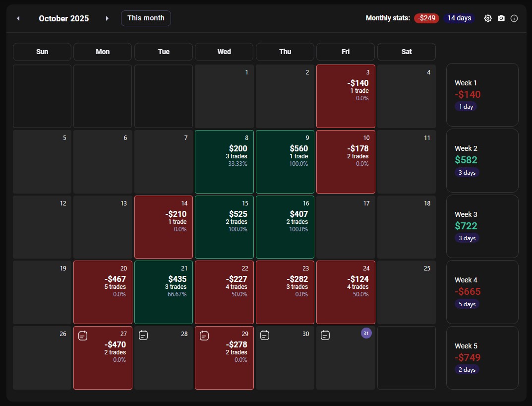Select empty day October 2
Viewport: 532px width, 406px height.
point(285,96)
